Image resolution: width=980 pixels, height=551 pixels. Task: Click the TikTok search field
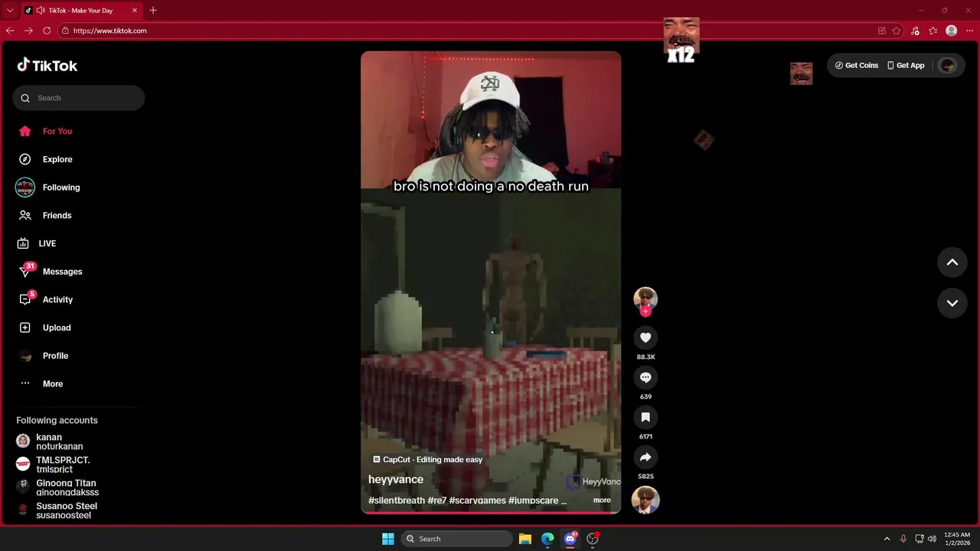coord(78,98)
